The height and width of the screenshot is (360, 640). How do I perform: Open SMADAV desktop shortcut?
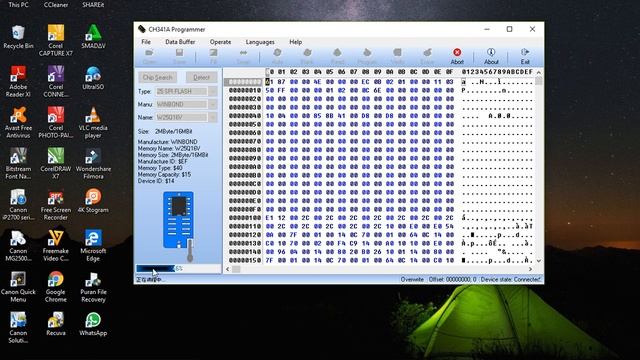tap(93, 37)
